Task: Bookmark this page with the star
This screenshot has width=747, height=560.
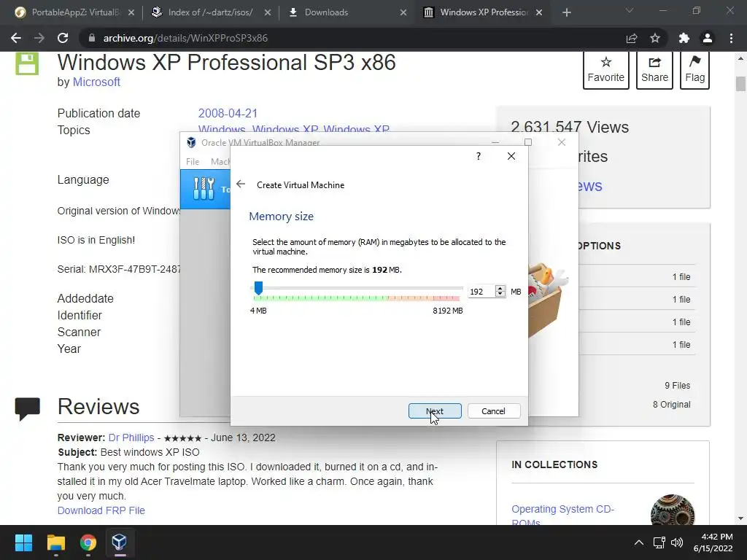Action: pos(655,38)
